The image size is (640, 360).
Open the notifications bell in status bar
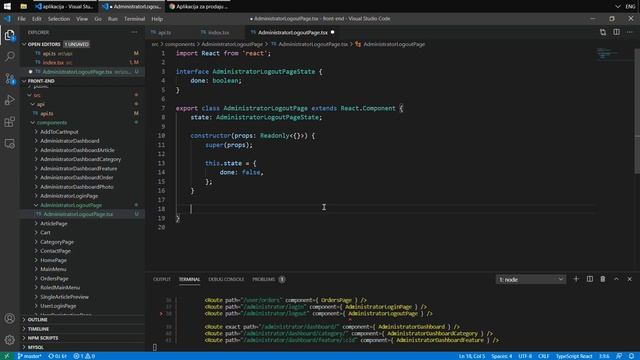point(631,356)
